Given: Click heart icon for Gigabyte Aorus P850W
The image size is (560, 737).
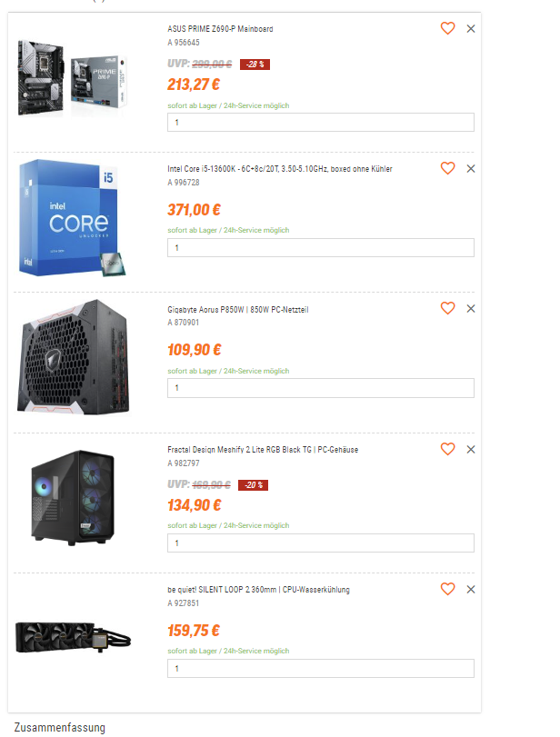Looking at the screenshot, I should point(447,308).
